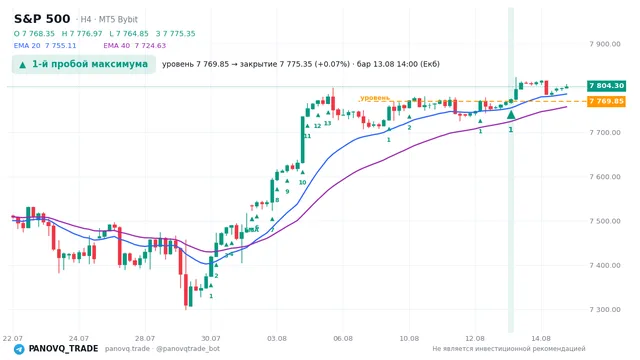640x360 pixels.
Task: Click the orange уровень label on the chart
Action: (x=375, y=98)
